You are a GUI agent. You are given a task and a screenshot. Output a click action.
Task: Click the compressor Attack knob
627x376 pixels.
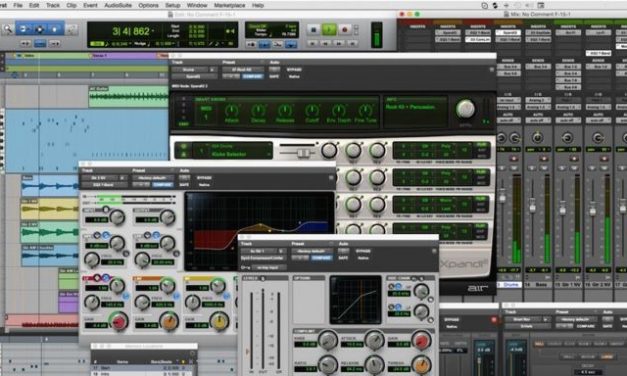point(375,340)
